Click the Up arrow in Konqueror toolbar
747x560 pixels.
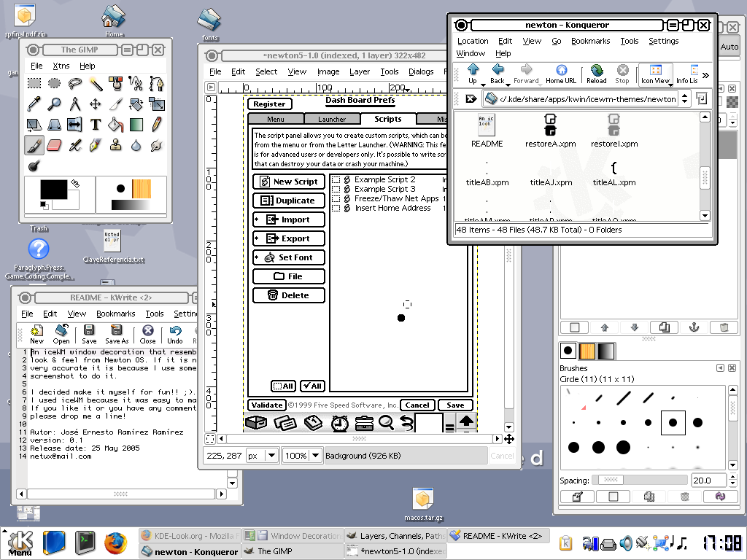pyautogui.click(x=473, y=74)
